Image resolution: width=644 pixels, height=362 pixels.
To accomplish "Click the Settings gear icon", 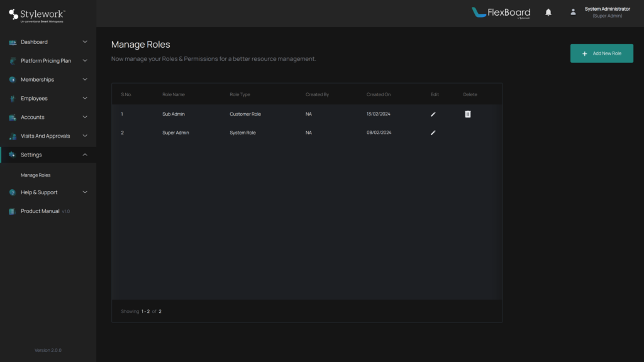I will [x=13, y=155].
